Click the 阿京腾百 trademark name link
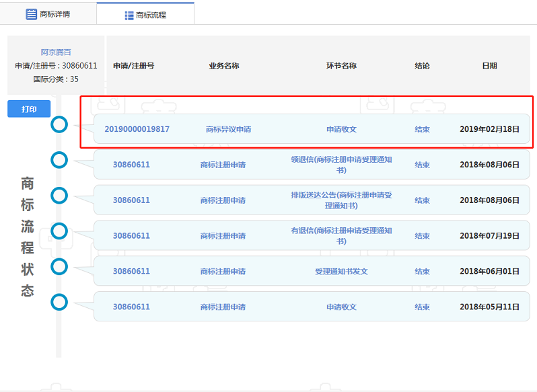Screen dimensions: 537x392 (x=56, y=52)
